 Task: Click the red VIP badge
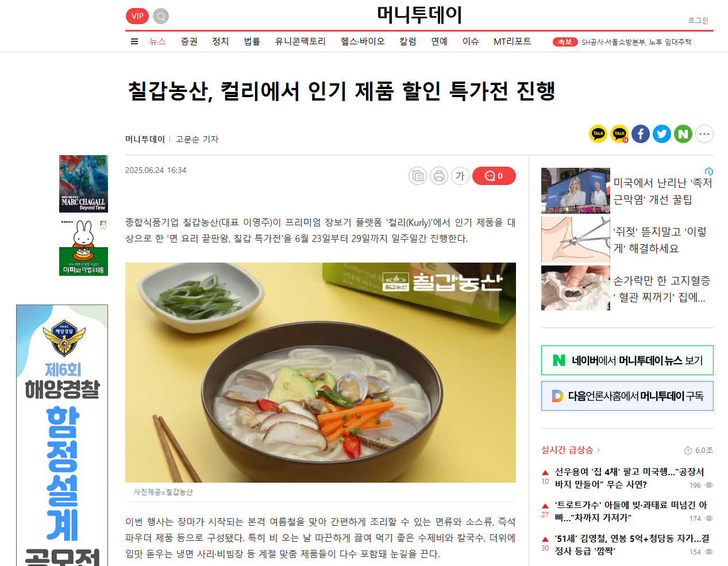(137, 16)
